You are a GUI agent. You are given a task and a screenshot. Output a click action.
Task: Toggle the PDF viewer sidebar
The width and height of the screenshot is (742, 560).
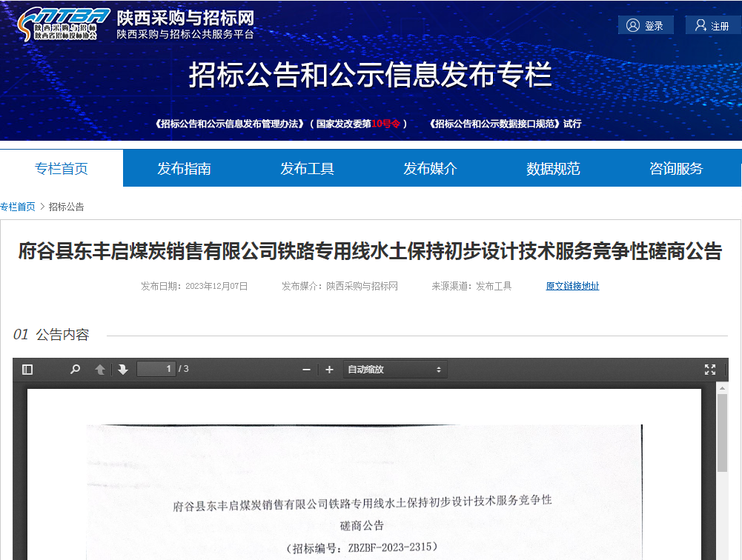(x=27, y=370)
